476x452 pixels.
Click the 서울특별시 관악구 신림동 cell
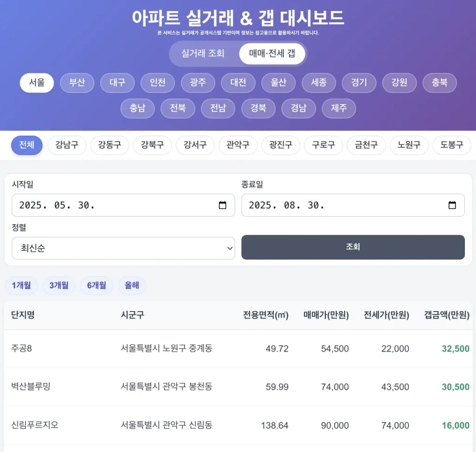pos(166,425)
